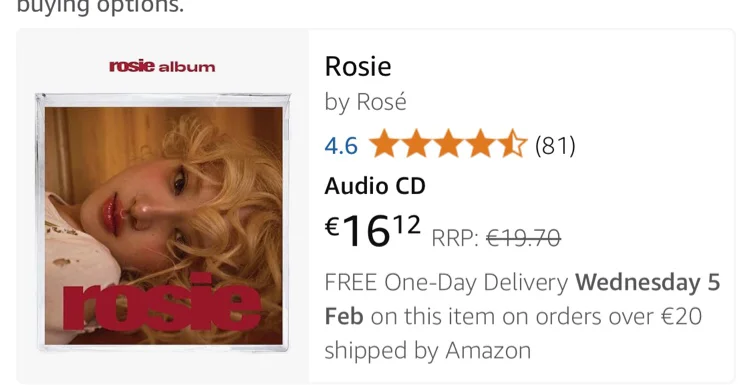Click the third orange rating star
Image resolution: width=752 pixels, height=386 pixels.
[x=448, y=143]
